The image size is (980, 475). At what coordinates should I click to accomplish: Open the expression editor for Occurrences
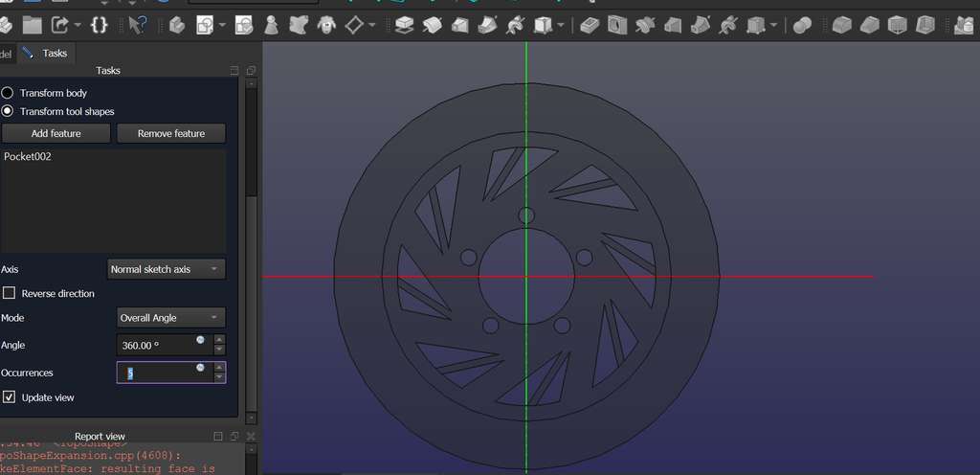201,368
